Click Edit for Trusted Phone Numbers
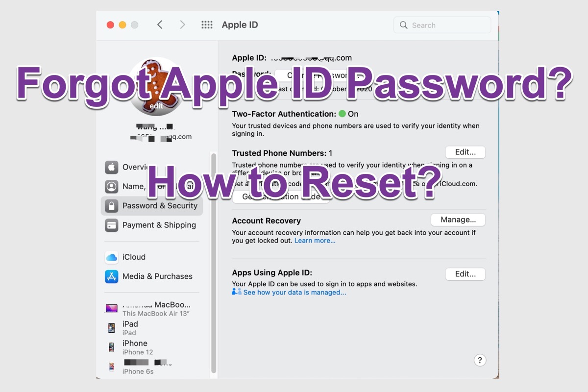588x392 pixels. (x=465, y=152)
